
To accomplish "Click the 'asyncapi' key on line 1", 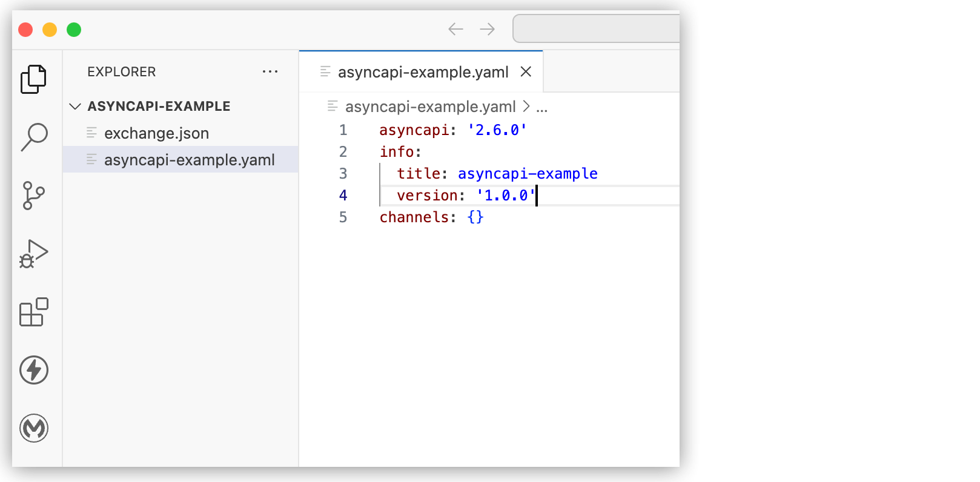I will (x=414, y=130).
